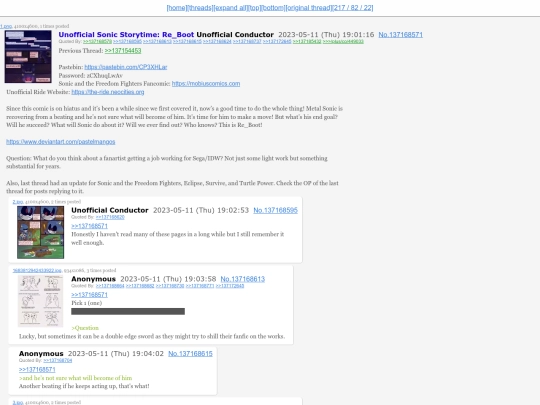Click the [expand all] link

pyautogui.click(x=230, y=8)
